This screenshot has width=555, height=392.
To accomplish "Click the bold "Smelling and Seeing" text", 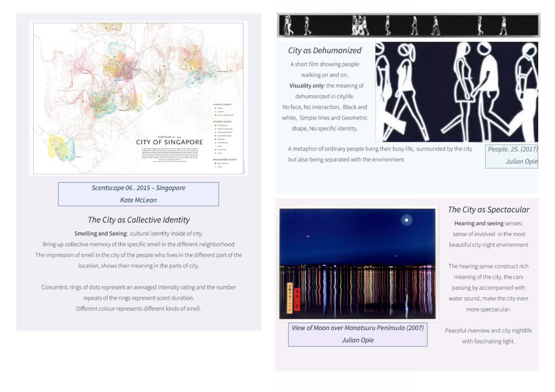I will pos(100,233).
